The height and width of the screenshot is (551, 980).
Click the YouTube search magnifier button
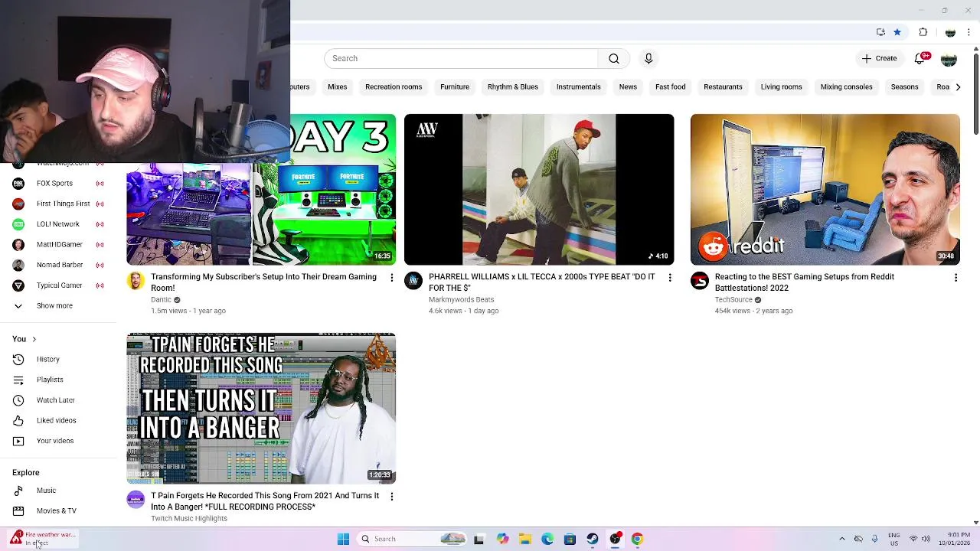(614, 58)
